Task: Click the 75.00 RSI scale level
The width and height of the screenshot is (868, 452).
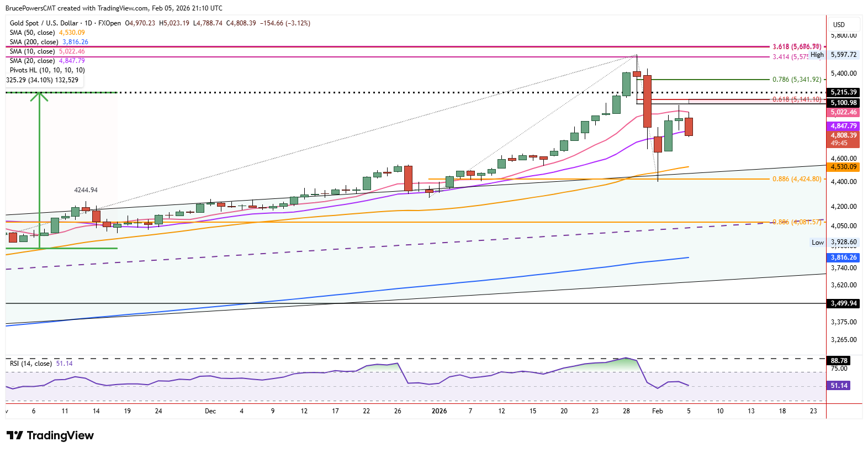Action: (839, 369)
